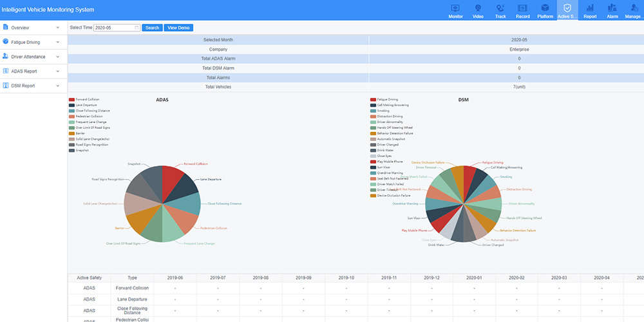Image resolution: width=644 pixels, height=322 pixels.
Task: Toggle Solid Lane Change(echo) legend entry
Action: pyautogui.click(x=89, y=139)
